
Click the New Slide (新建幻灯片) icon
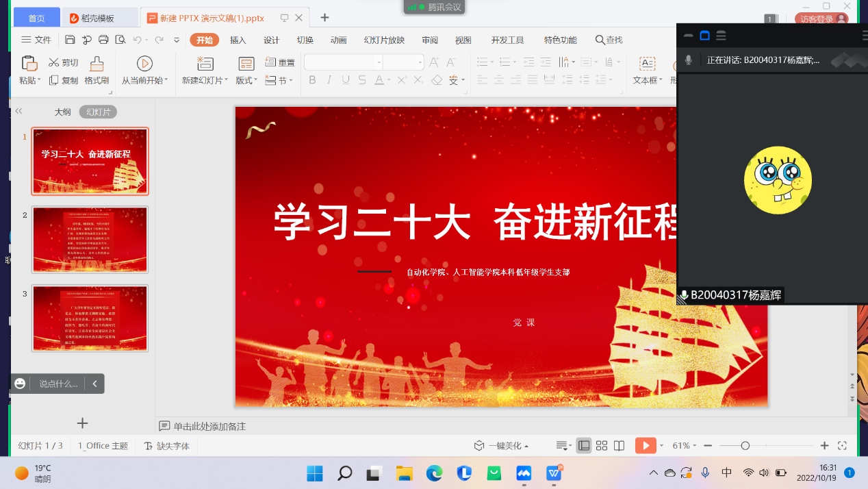point(204,64)
